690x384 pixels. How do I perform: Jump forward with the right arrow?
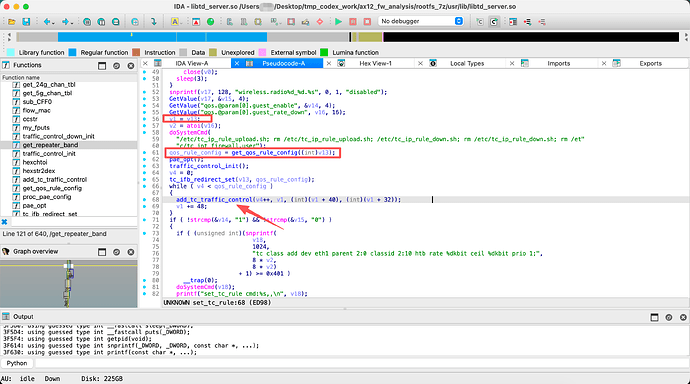point(65,22)
